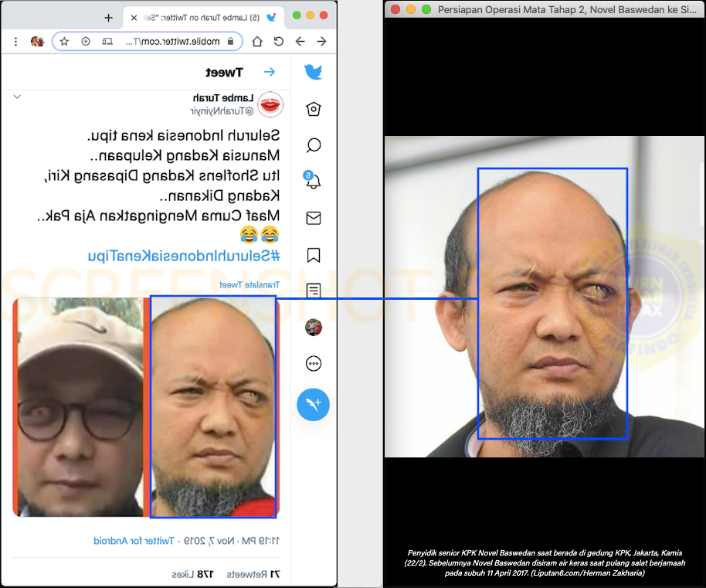The height and width of the screenshot is (588, 706).
Task: Click the browser home page icon
Action: pyautogui.click(x=257, y=41)
